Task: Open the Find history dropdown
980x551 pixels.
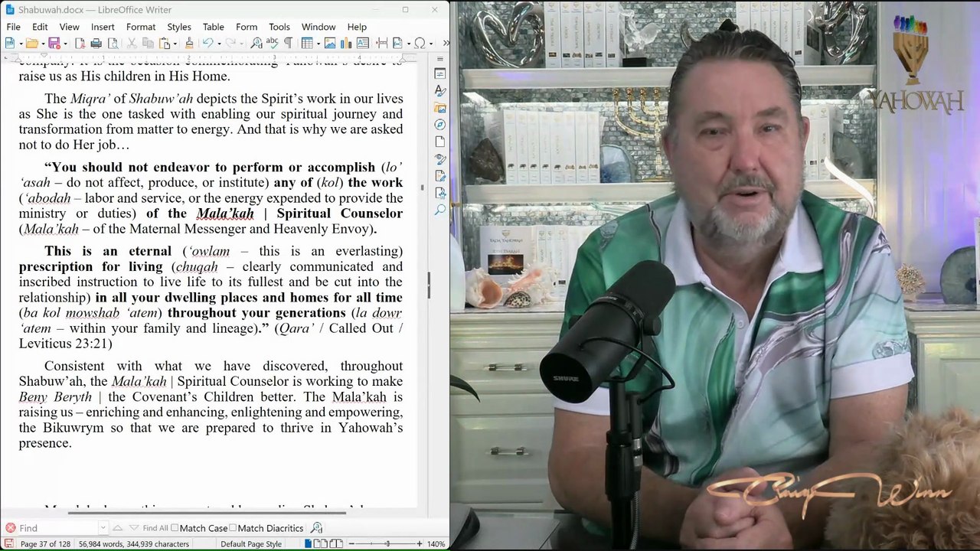Action: [103, 528]
